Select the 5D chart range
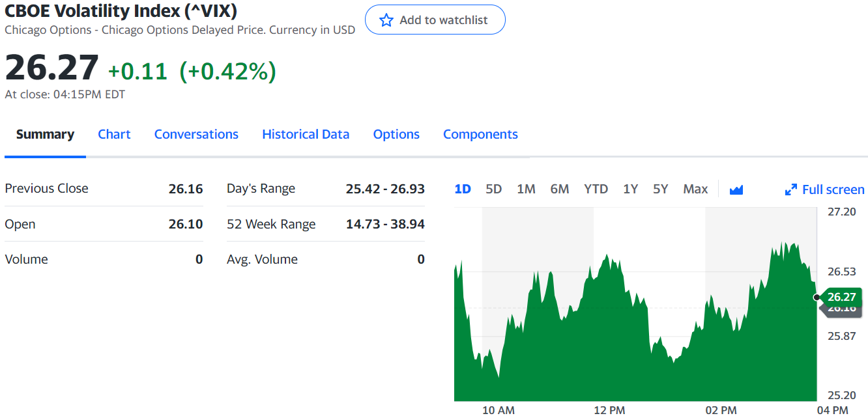The image size is (868, 418). (494, 189)
